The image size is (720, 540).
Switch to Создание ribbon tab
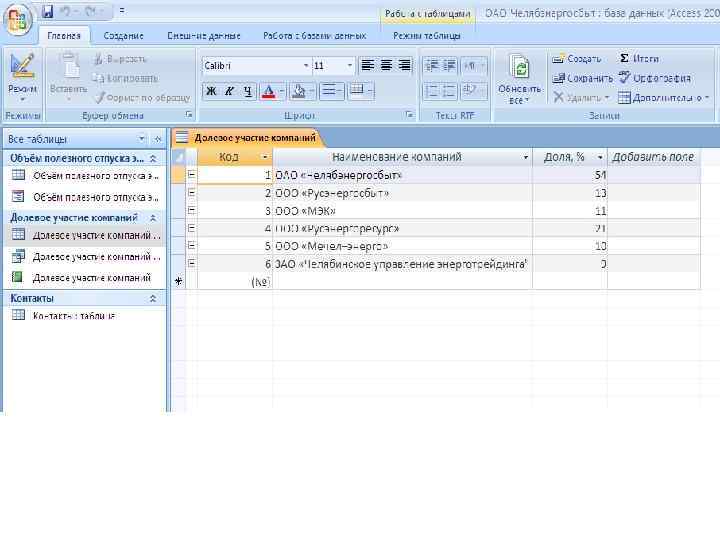point(124,36)
